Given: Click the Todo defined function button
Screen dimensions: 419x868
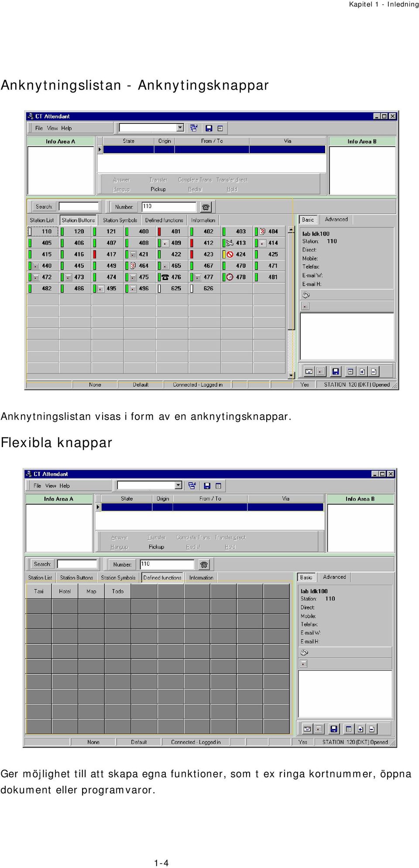Looking at the screenshot, I should click(118, 591).
